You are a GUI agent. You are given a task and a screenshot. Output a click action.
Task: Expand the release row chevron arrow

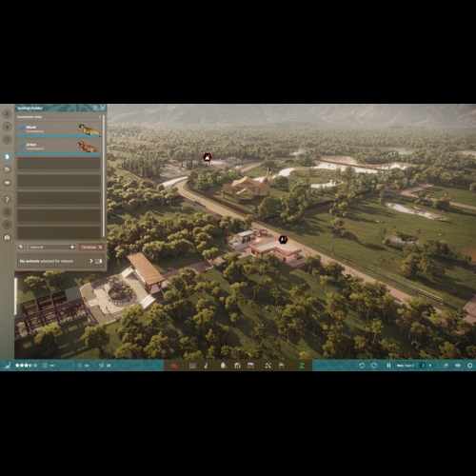click(x=91, y=261)
